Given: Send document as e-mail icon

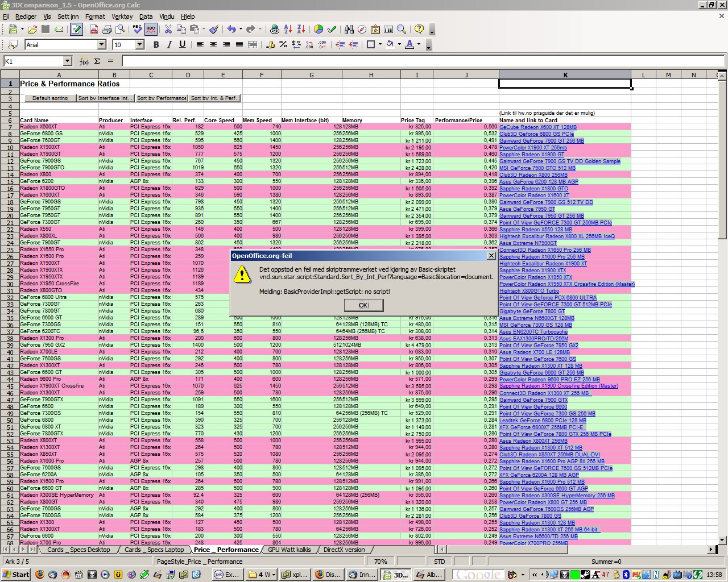Looking at the screenshot, I should (60, 29).
